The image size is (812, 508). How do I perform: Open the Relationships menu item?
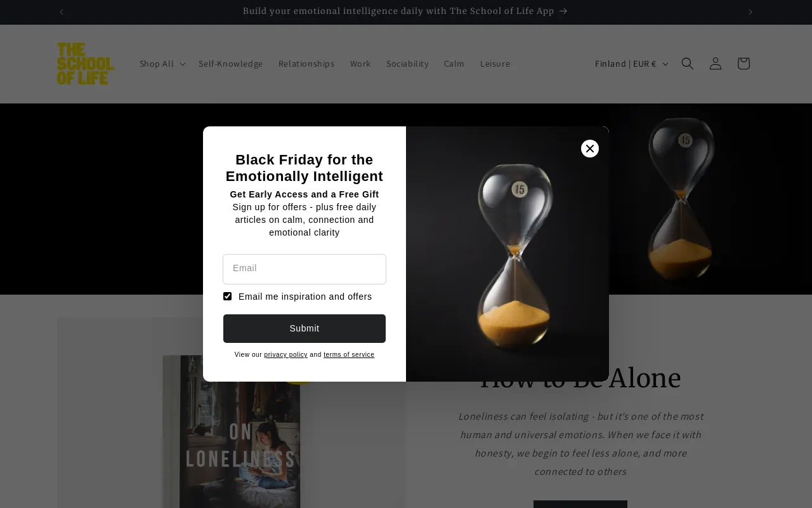tap(306, 63)
